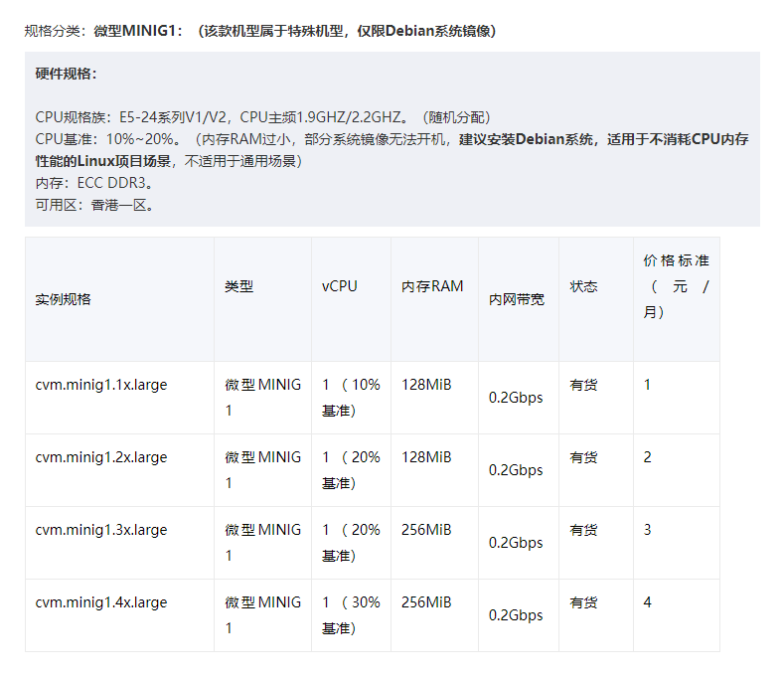The height and width of the screenshot is (680, 784).
Task: Click 微型MINIG1 type in 1x.large row
Action: [263, 398]
